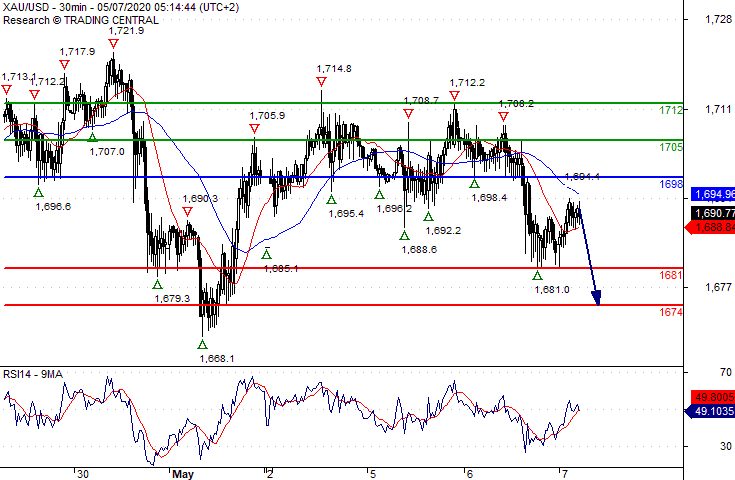Click the 1,668.1 low price label
Viewport: 735px width, 480px height.
pyautogui.click(x=217, y=359)
